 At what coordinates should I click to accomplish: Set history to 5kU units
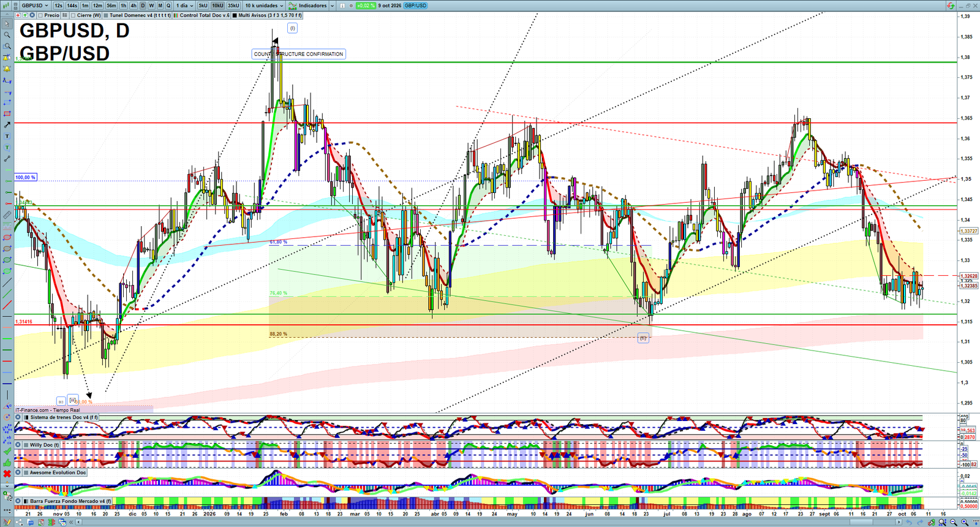203,6
